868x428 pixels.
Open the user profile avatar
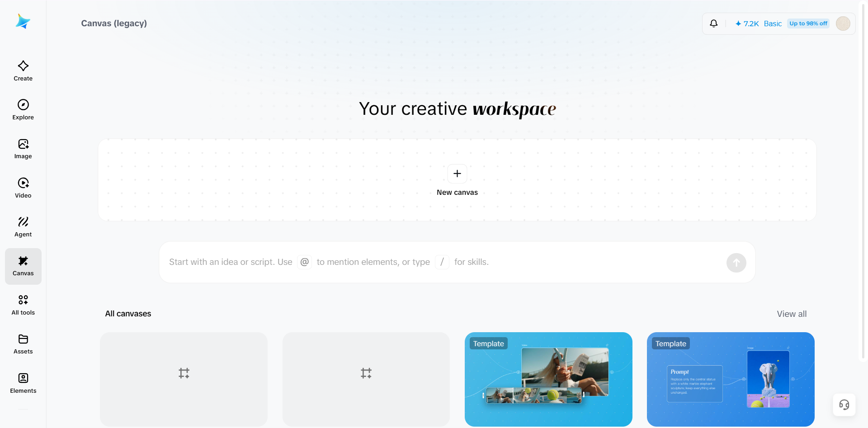tap(843, 24)
